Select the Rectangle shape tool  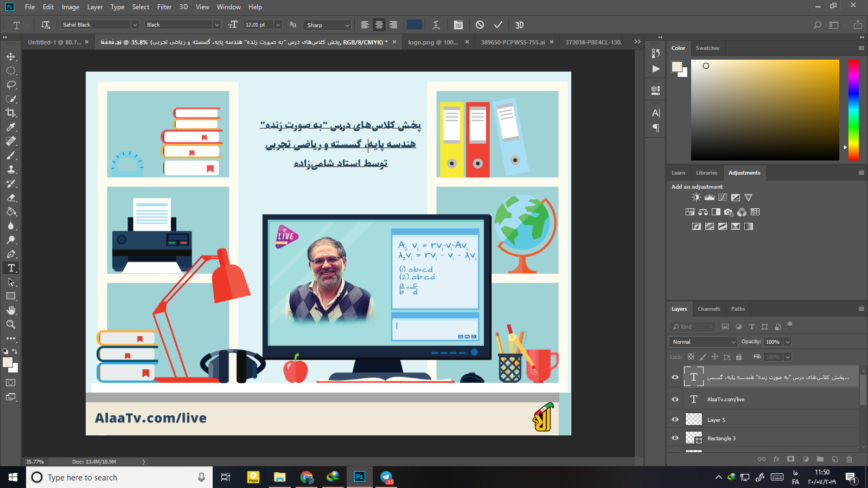coord(11,297)
